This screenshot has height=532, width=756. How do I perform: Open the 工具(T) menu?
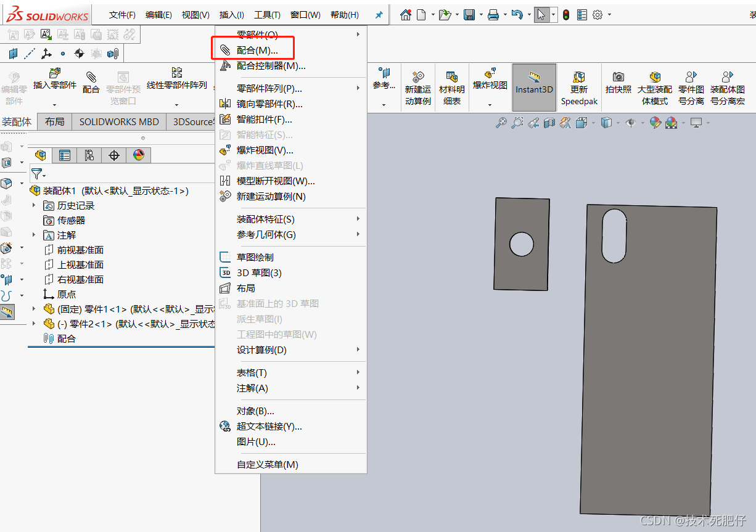(x=267, y=15)
